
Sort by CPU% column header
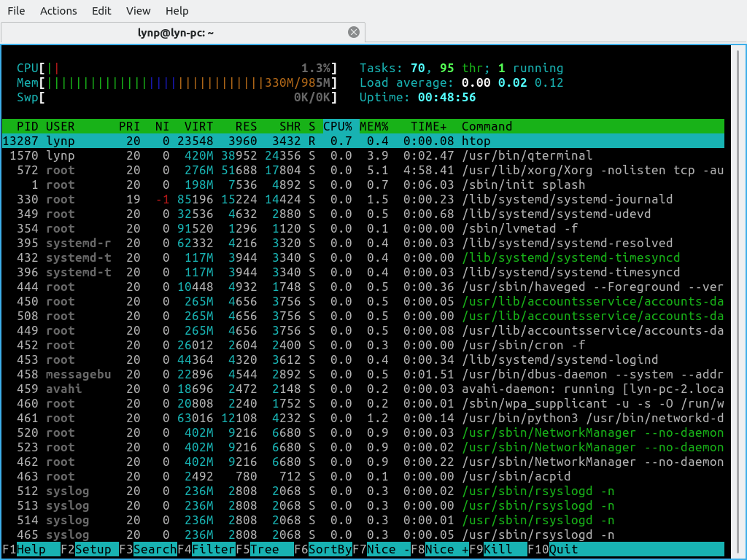pos(338,126)
